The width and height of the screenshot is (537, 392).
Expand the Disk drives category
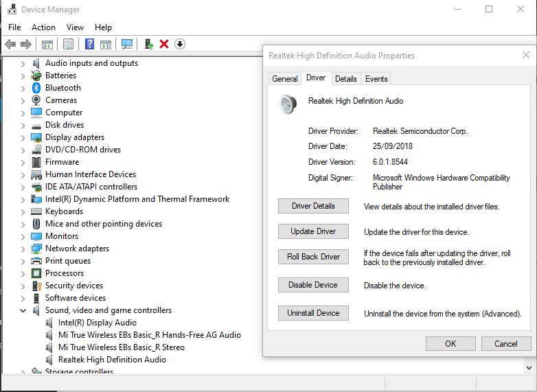(23, 126)
